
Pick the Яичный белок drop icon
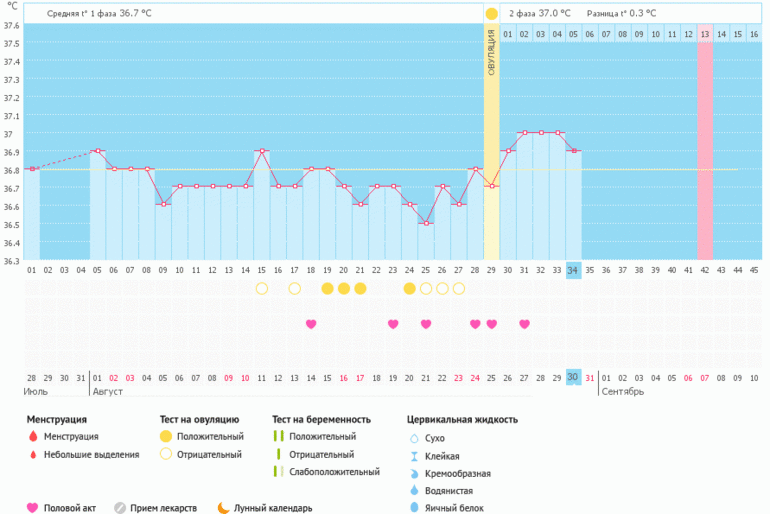(414, 509)
